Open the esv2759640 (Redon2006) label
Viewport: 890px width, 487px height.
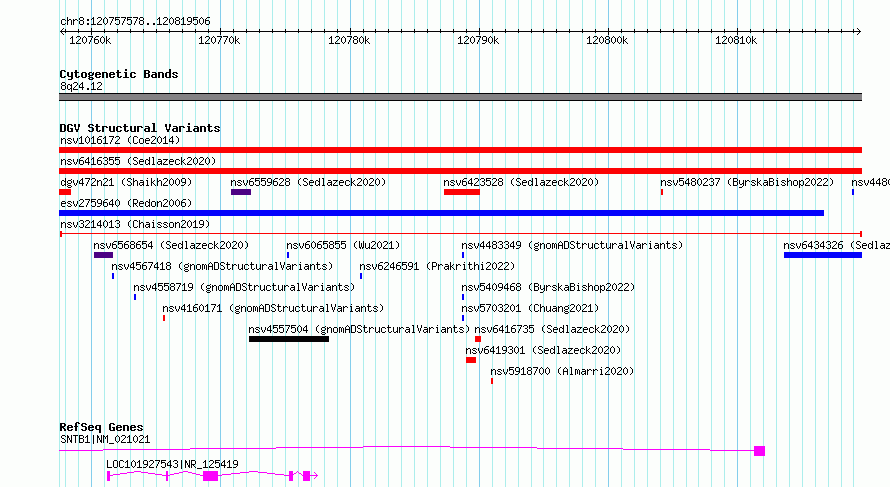pos(126,203)
